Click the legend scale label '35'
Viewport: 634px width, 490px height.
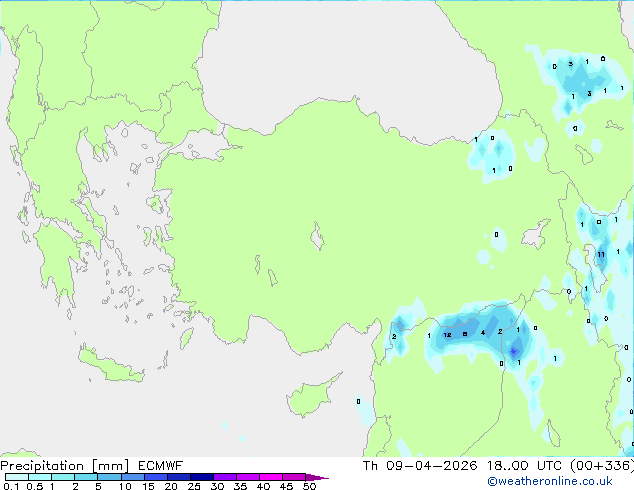pos(240,486)
